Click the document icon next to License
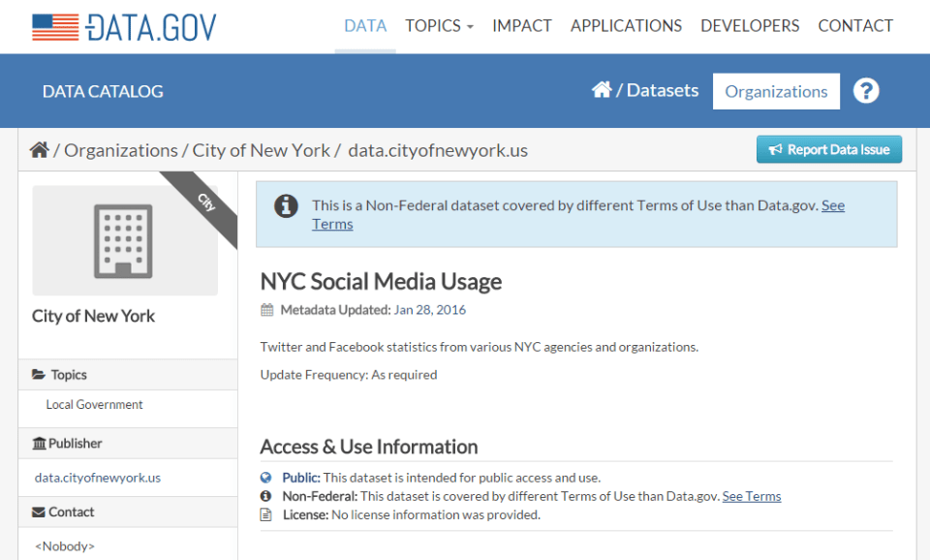The width and height of the screenshot is (930, 560). [266, 514]
